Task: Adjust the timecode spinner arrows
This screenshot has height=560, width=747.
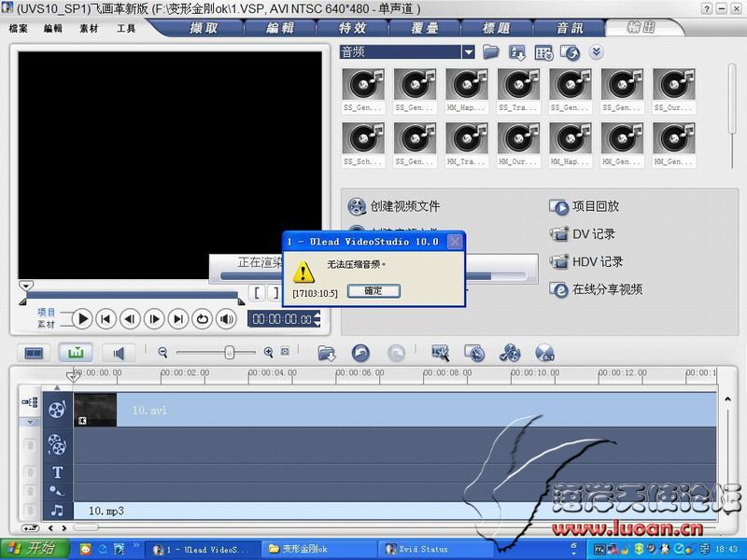Action: [317, 318]
